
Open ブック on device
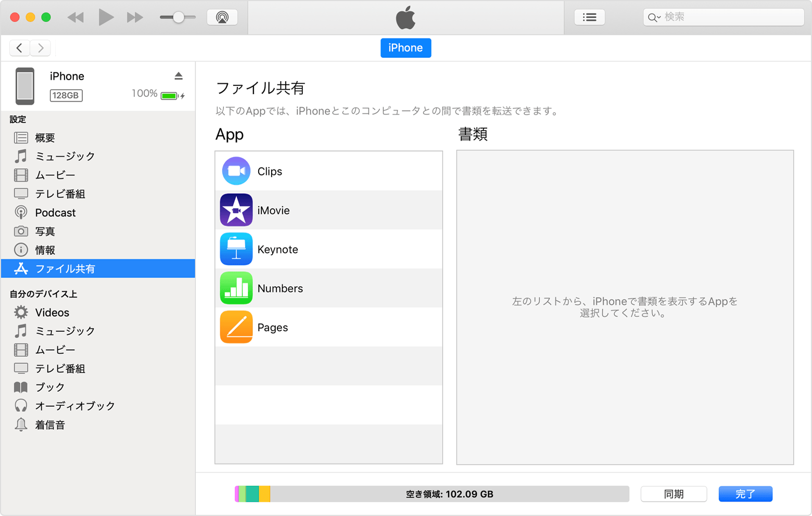(x=98, y=388)
